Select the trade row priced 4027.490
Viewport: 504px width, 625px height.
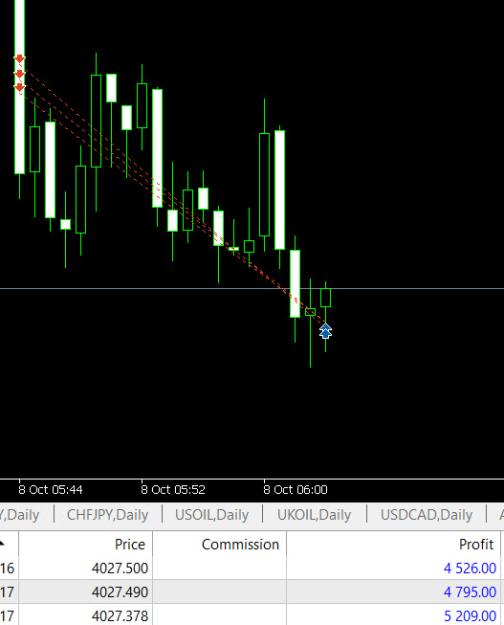(x=250, y=592)
